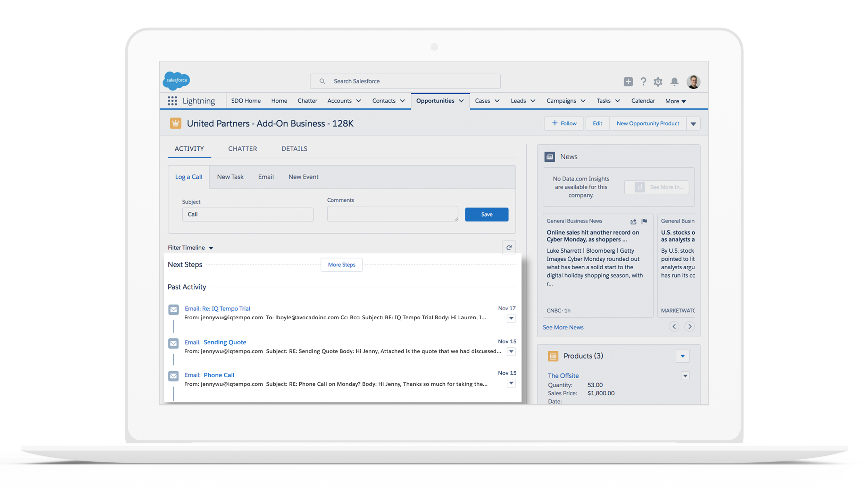Switch to the Chatter tab
This screenshot has width=868, height=488.
coord(243,148)
